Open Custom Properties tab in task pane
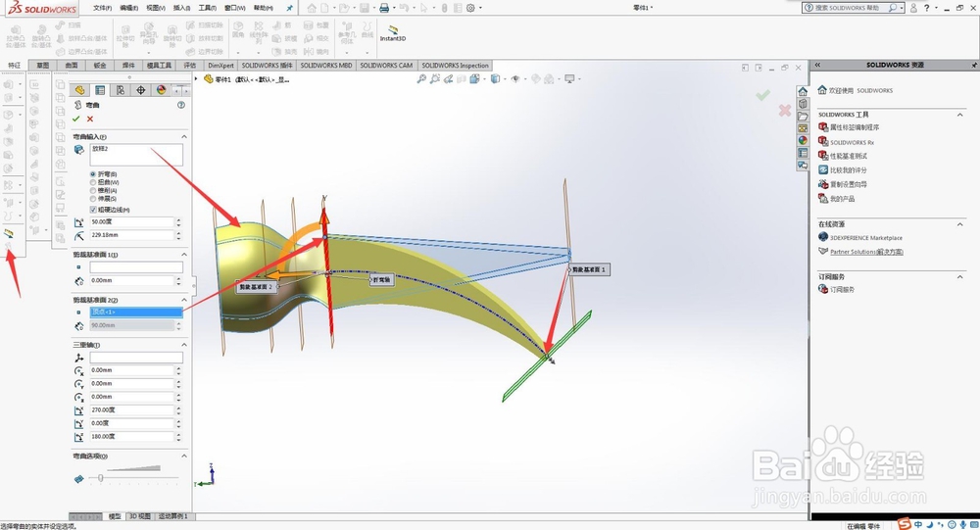 [x=803, y=153]
